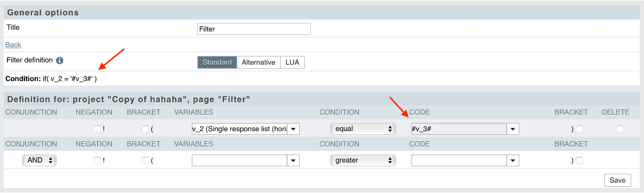Screen dimensions: 644x193
Task: Open the AND conjunction dropdown
Action: coord(39,160)
